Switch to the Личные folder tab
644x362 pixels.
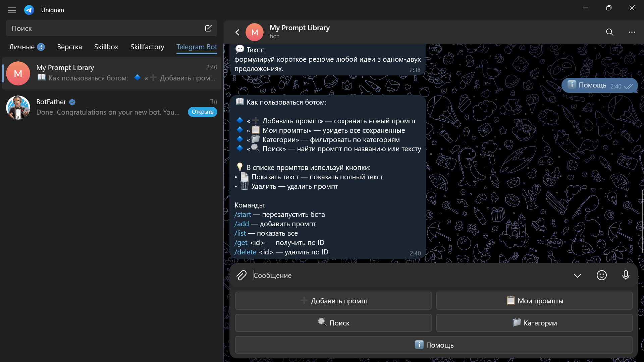pyautogui.click(x=22, y=47)
